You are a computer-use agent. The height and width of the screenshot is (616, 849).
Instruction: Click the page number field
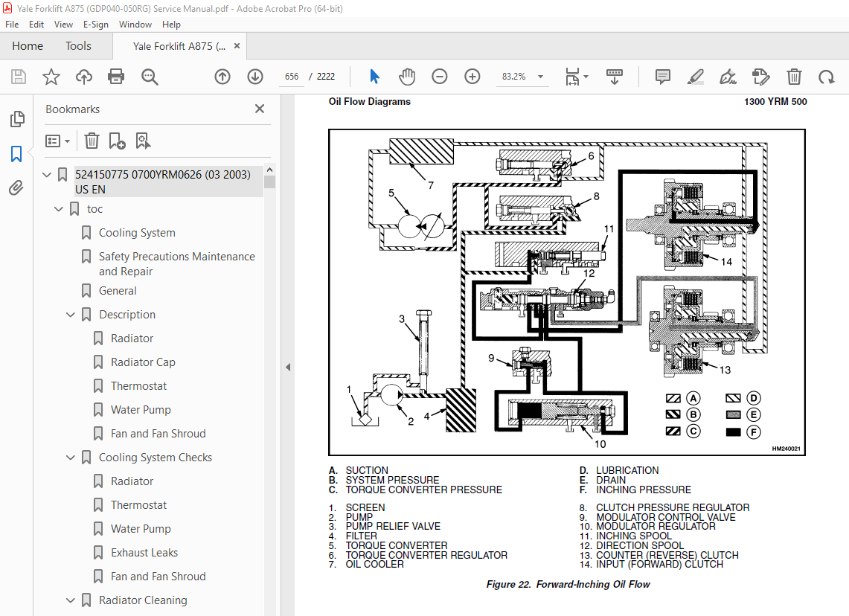(292, 77)
